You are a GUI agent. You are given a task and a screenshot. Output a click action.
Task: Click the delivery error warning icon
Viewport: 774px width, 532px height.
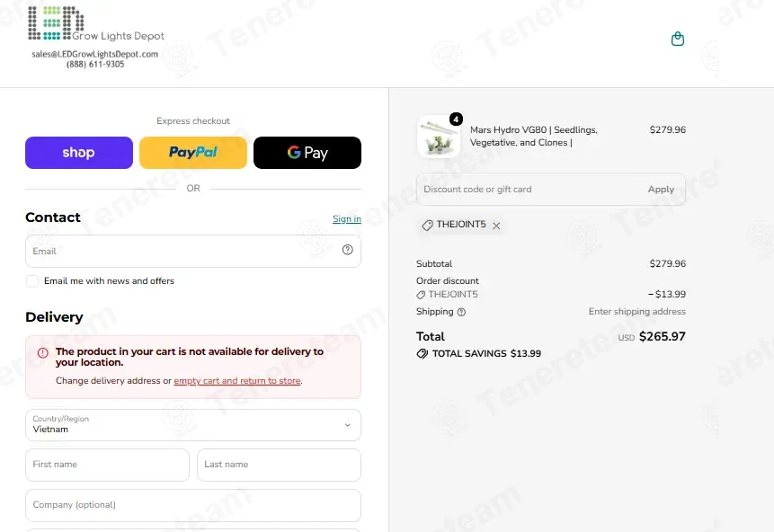click(x=43, y=352)
